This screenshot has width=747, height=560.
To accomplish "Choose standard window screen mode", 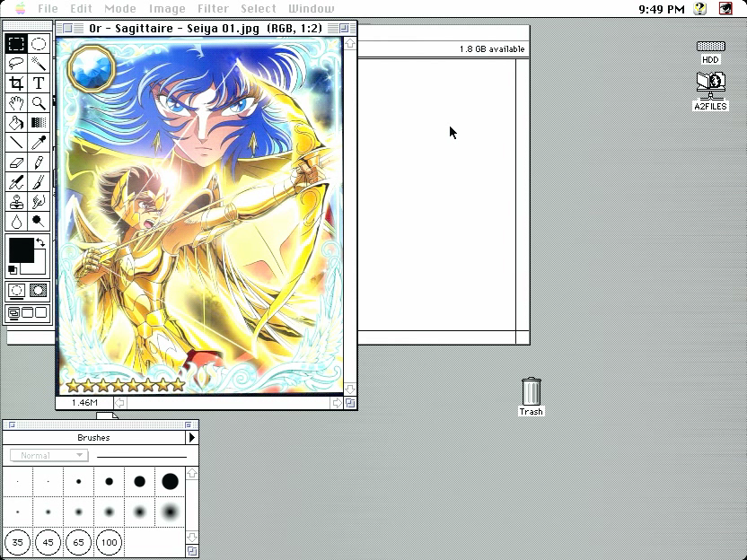I will pos(13,313).
